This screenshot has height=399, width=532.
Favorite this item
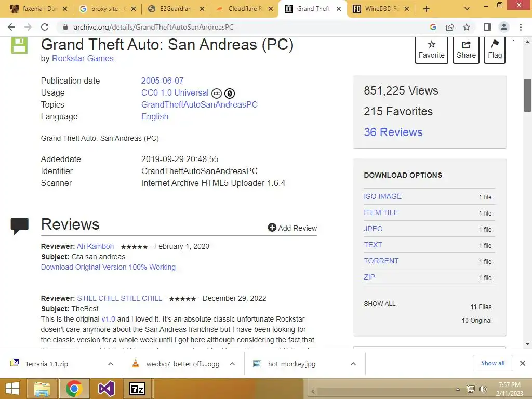[x=432, y=50]
